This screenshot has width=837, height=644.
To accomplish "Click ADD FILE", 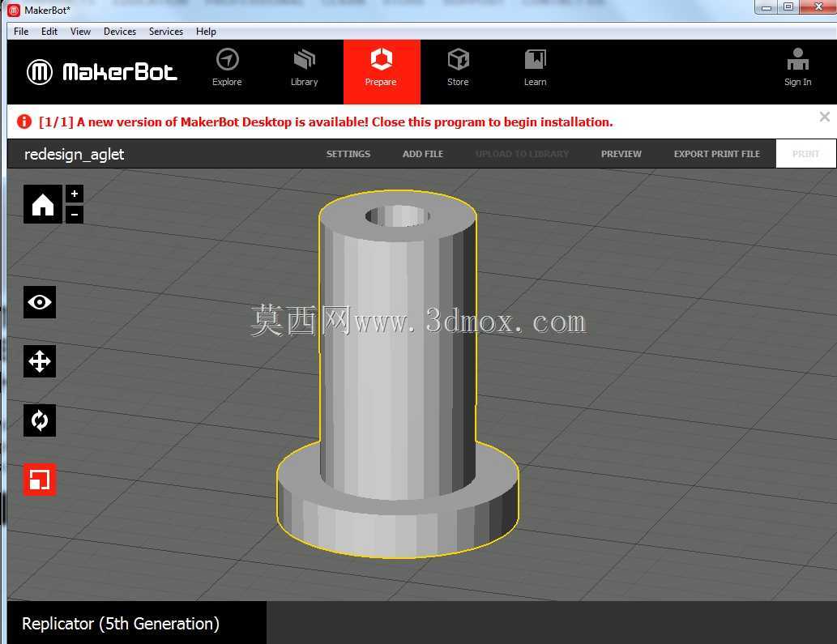I will [423, 154].
